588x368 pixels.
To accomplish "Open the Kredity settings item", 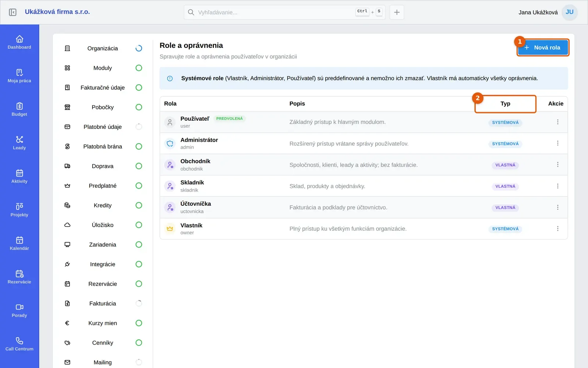I will (x=103, y=205).
